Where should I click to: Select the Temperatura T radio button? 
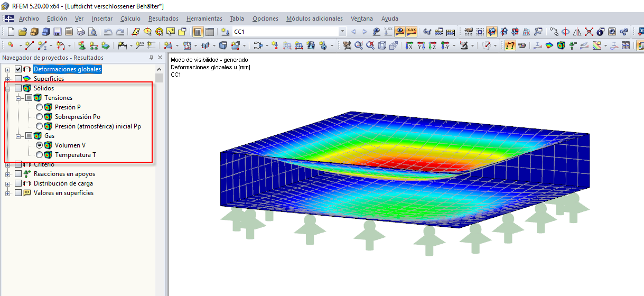click(x=39, y=155)
